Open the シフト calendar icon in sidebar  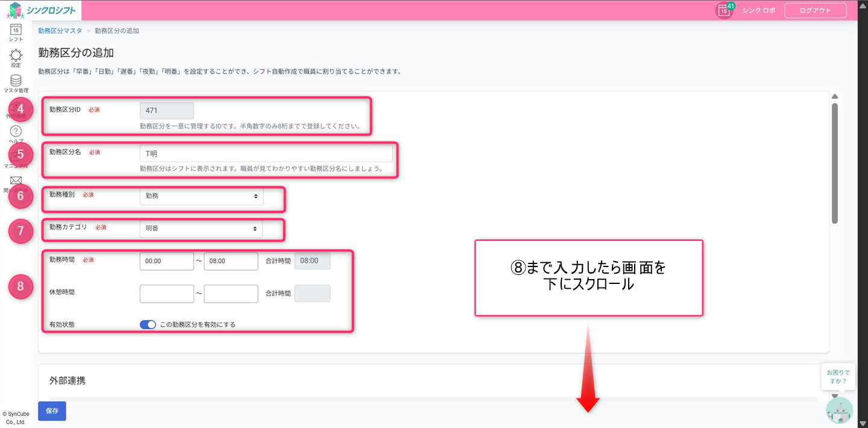click(16, 30)
